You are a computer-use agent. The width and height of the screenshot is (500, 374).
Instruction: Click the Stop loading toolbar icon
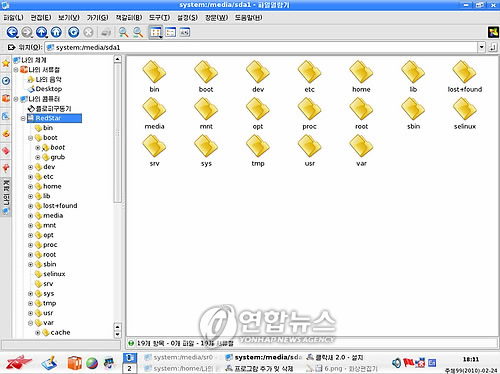click(88, 32)
